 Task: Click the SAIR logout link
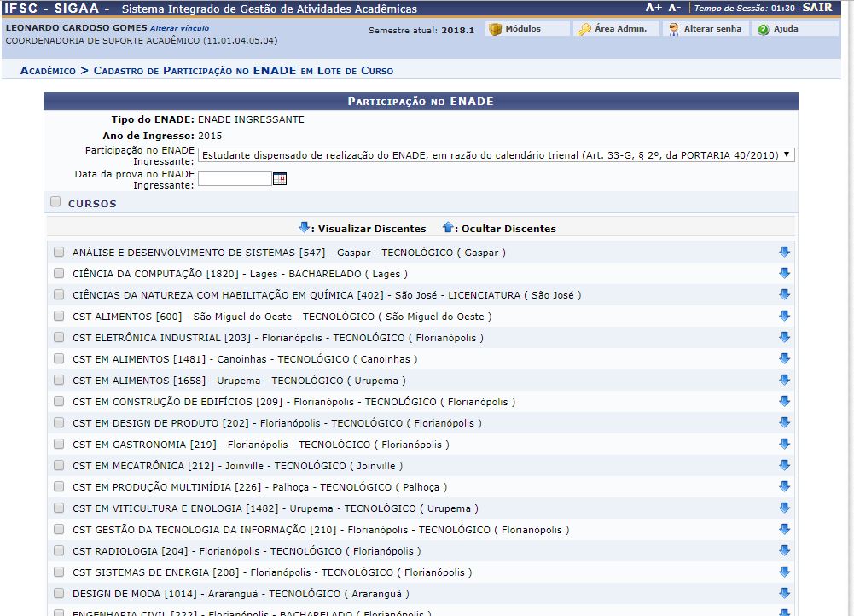(x=817, y=8)
